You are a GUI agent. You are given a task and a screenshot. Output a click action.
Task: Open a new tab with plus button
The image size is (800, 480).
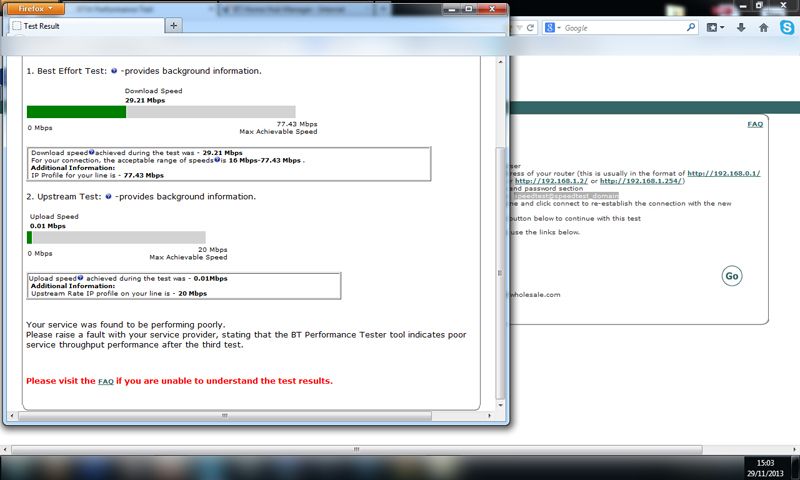click(173, 26)
